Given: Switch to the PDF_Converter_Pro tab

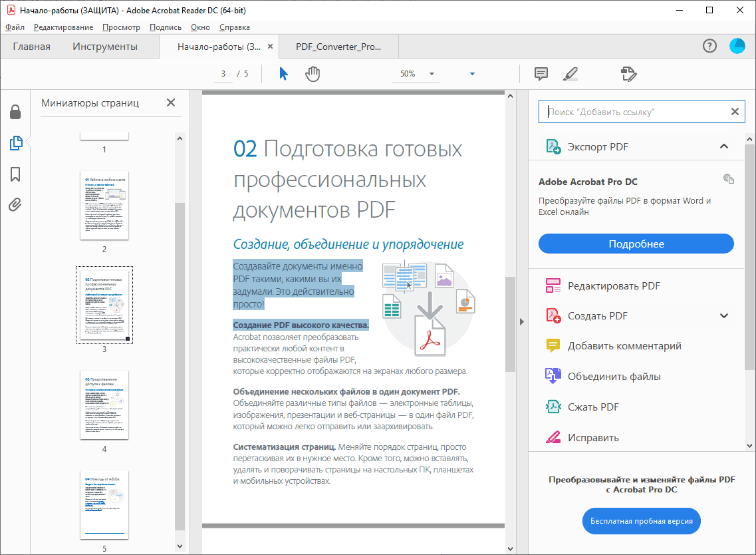Looking at the screenshot, I should point(338,47).
